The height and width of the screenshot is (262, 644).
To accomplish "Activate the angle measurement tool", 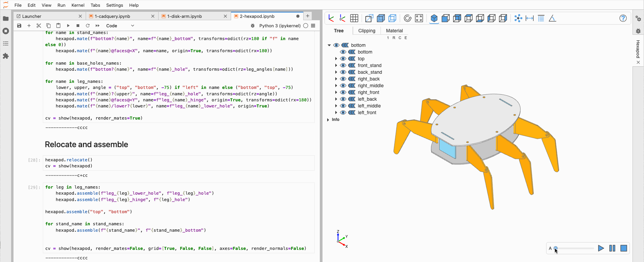I will 552,18.
